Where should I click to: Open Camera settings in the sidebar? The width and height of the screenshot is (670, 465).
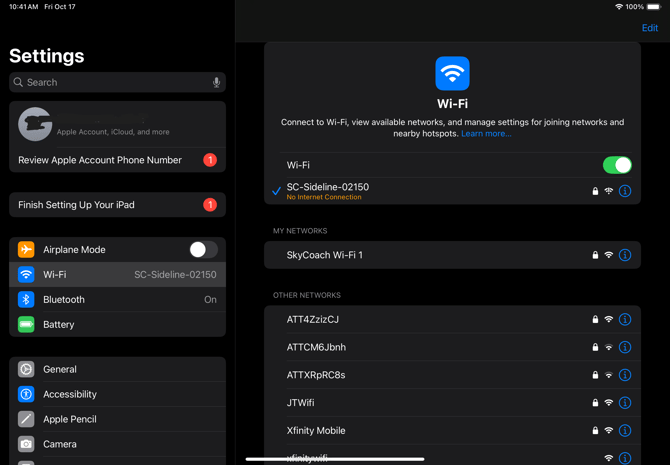[118, 444]
